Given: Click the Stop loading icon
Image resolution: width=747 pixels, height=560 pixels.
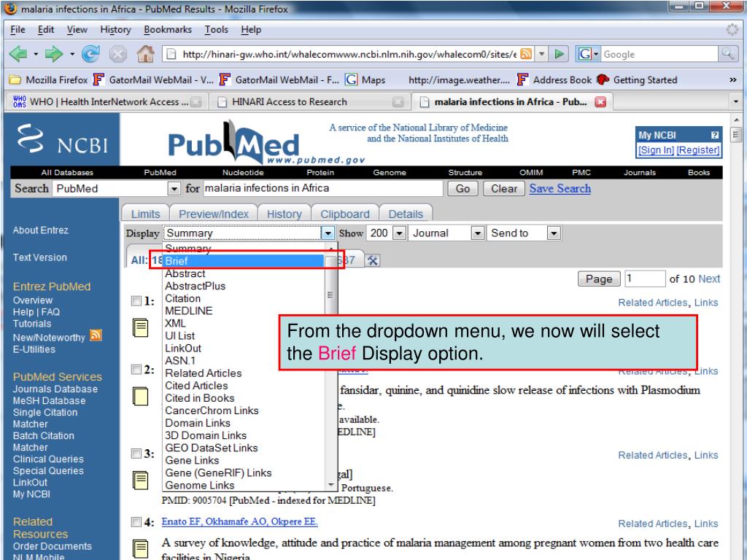Looking at the screenshot, I should (117, 54).
